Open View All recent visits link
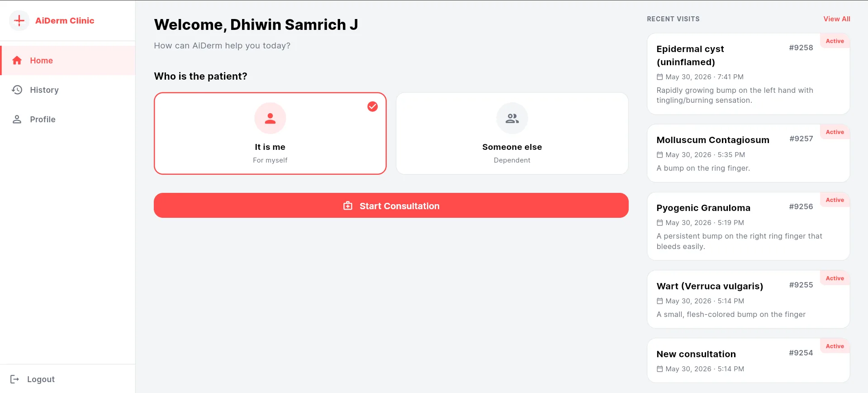This screenshot has height=393, width=868. pyautogui.click(x=836, y=19)
